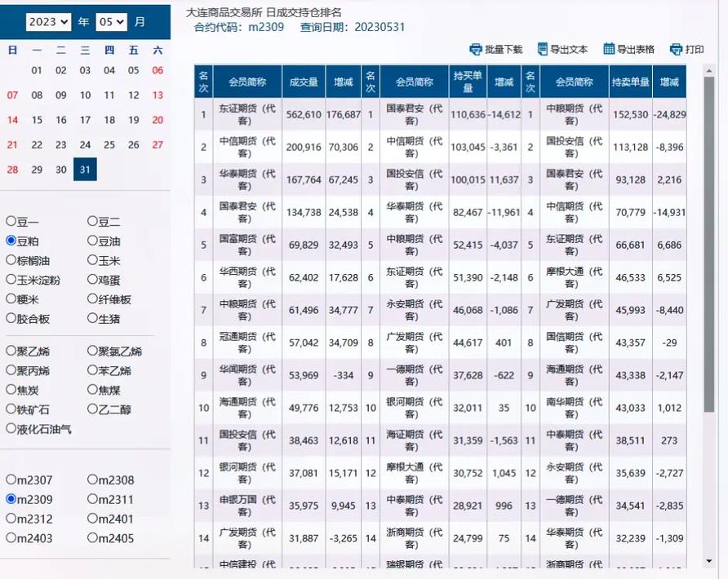The height and width of the screenshot is (579, 728).
Task: Select the 棕榈油 commodity option
Action: click(11, 260)
